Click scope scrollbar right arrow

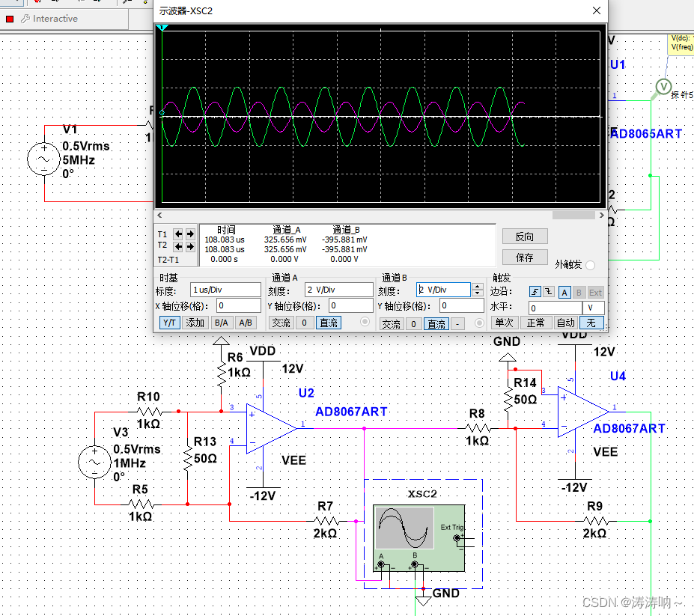click(601, 215)
